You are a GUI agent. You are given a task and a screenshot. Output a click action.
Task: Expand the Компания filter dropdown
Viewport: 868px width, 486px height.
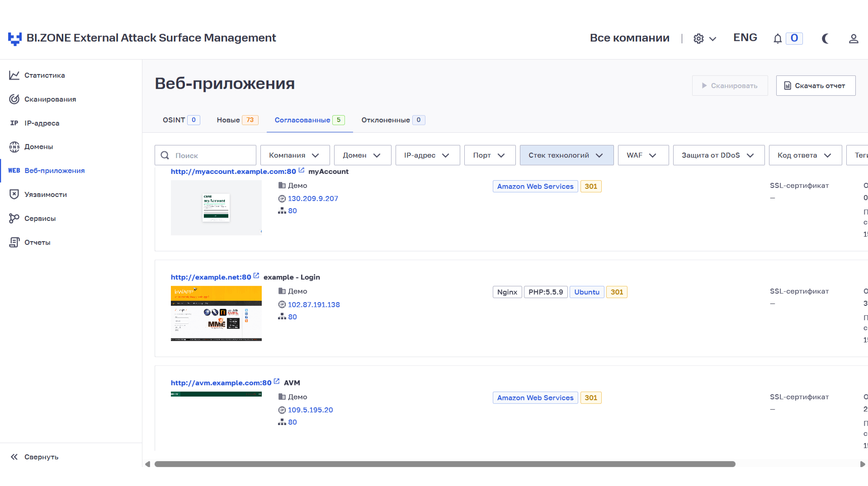tap(294, 155)
